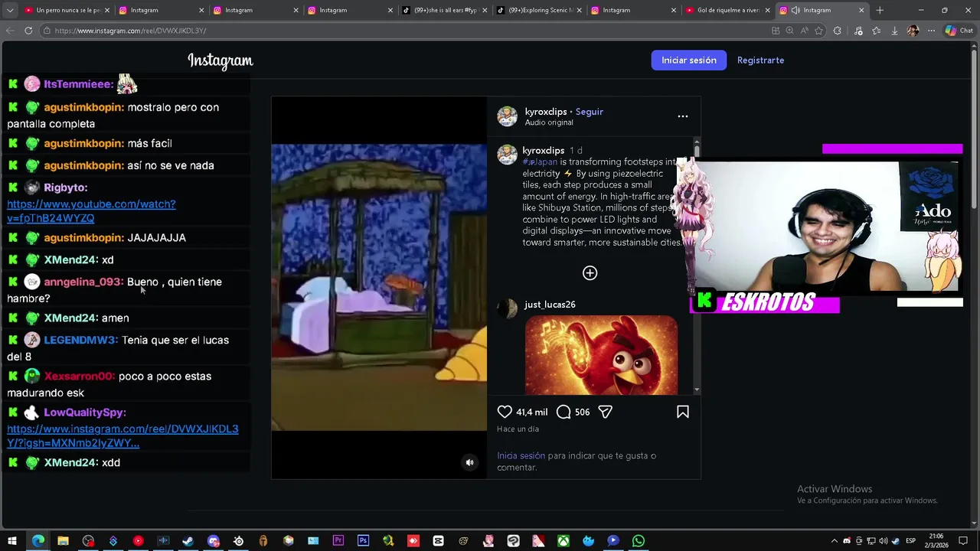
Task: Open the comments bubble icon by 506
Action: (563, 412)
